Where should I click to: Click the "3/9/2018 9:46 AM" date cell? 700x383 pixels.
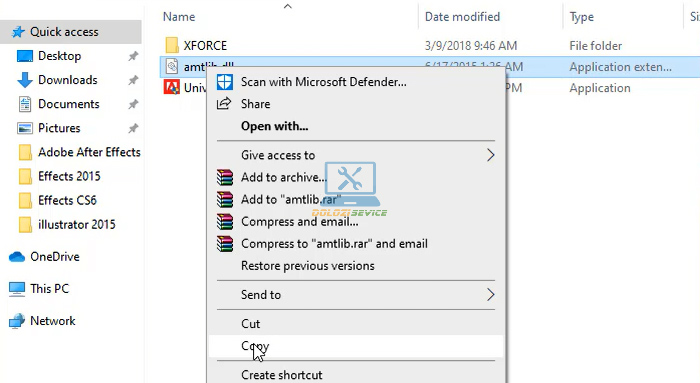(471, 46)
